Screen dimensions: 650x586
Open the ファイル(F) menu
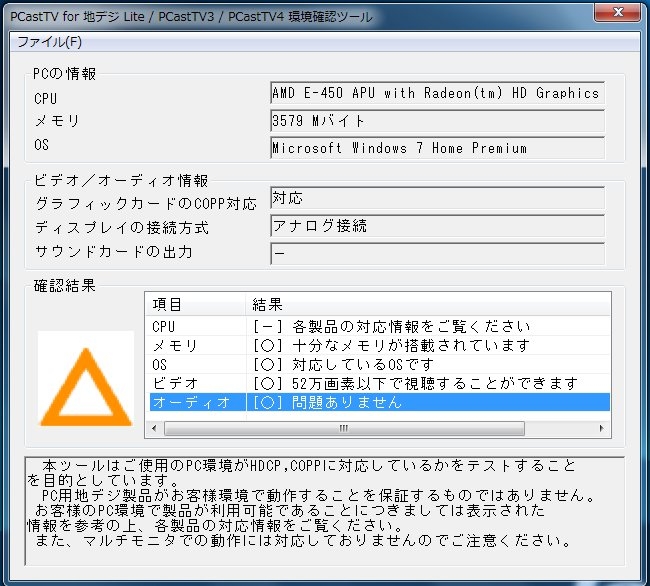pos(49,42)
